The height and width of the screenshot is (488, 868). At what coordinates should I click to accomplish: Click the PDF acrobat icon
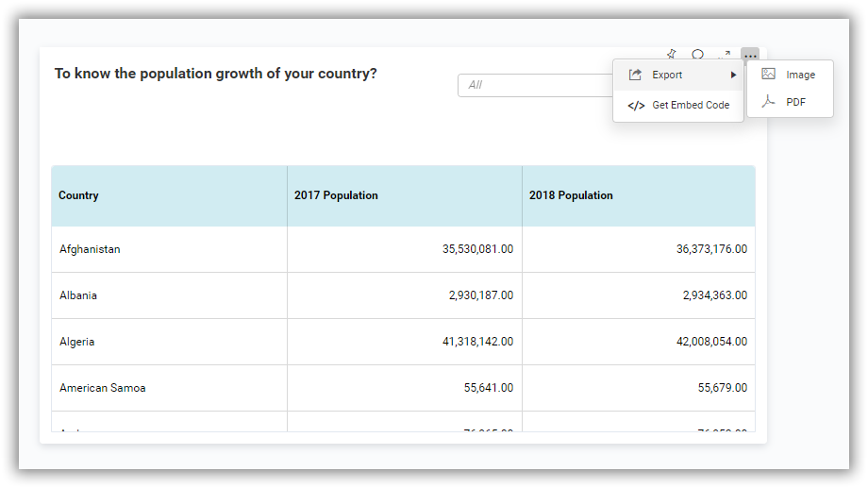point(768,101)
